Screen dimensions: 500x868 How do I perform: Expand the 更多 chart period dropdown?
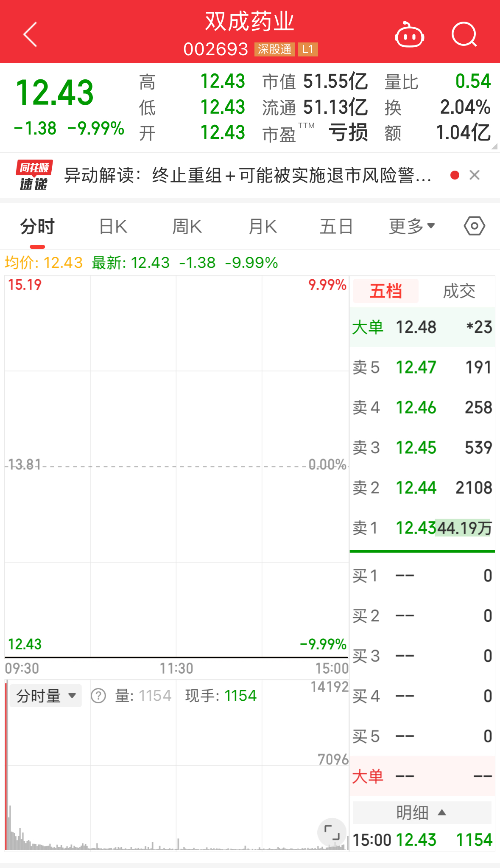412,226
